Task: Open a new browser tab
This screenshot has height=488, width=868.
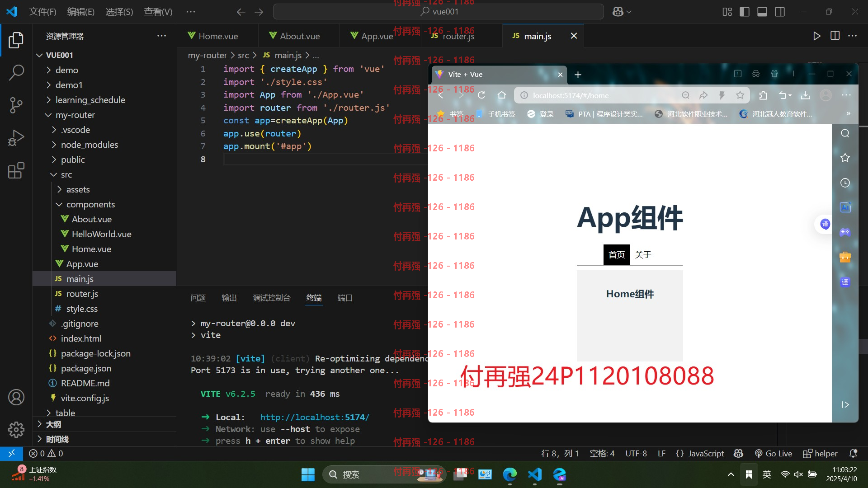Action: pyautogui.click(x=578, y=75)
